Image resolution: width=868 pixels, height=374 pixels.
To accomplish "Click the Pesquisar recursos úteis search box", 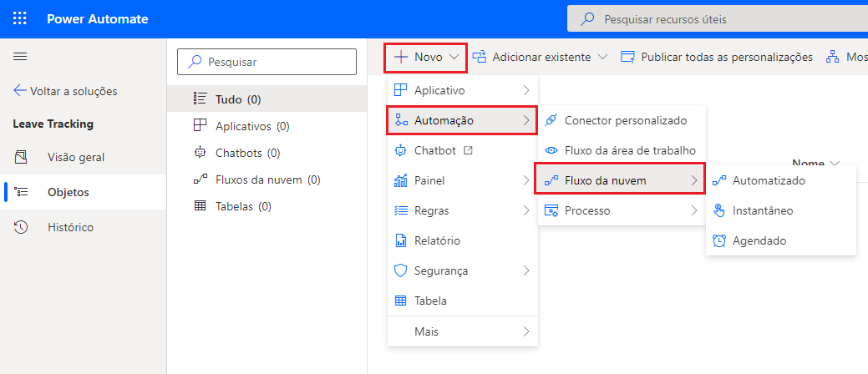I will click(x=717, y=18).
